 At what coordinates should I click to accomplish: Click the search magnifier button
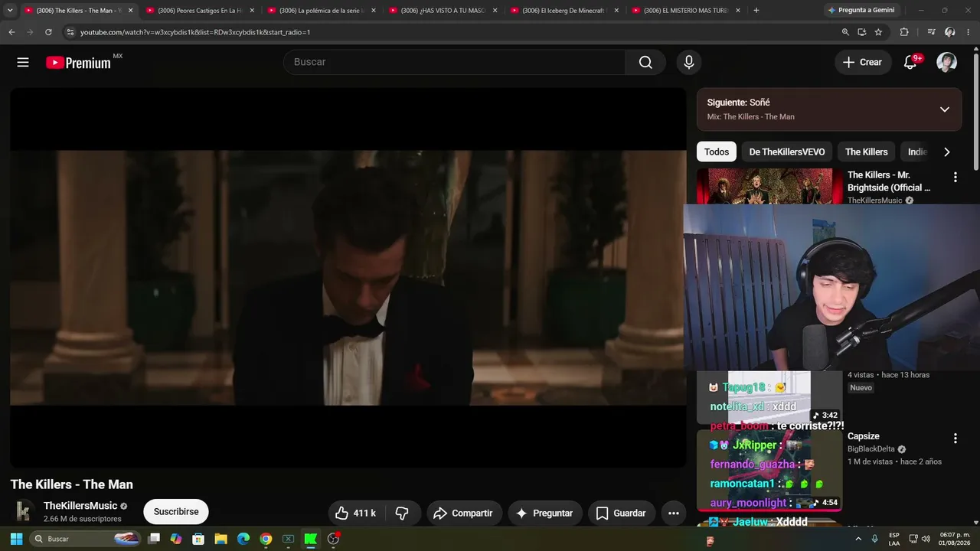point(645,63)
